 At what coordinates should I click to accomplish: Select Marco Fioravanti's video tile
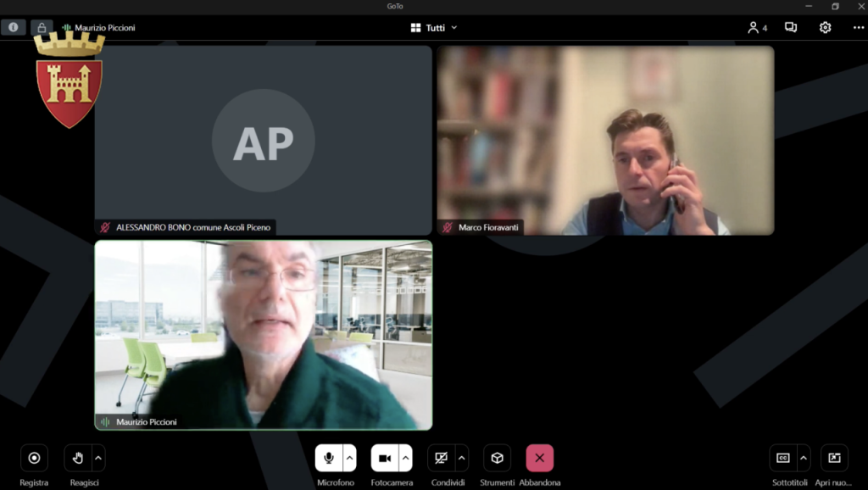pyautogui.click(x=605, y=140)
